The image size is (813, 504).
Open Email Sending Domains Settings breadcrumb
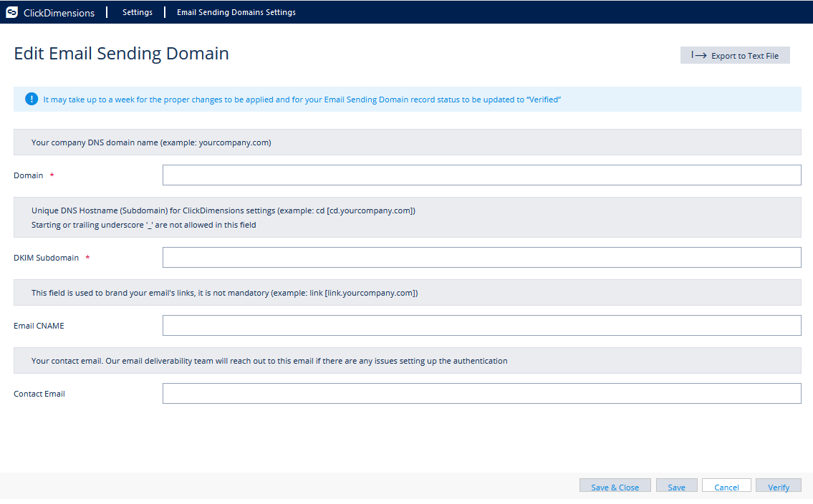[x=236, y=12]
